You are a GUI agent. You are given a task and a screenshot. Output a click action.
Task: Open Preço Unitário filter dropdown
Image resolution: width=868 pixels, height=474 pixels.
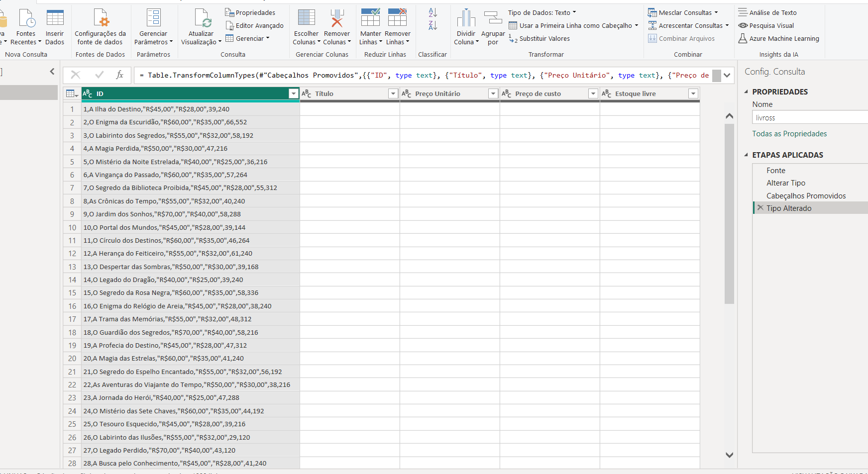coord(493,94)
